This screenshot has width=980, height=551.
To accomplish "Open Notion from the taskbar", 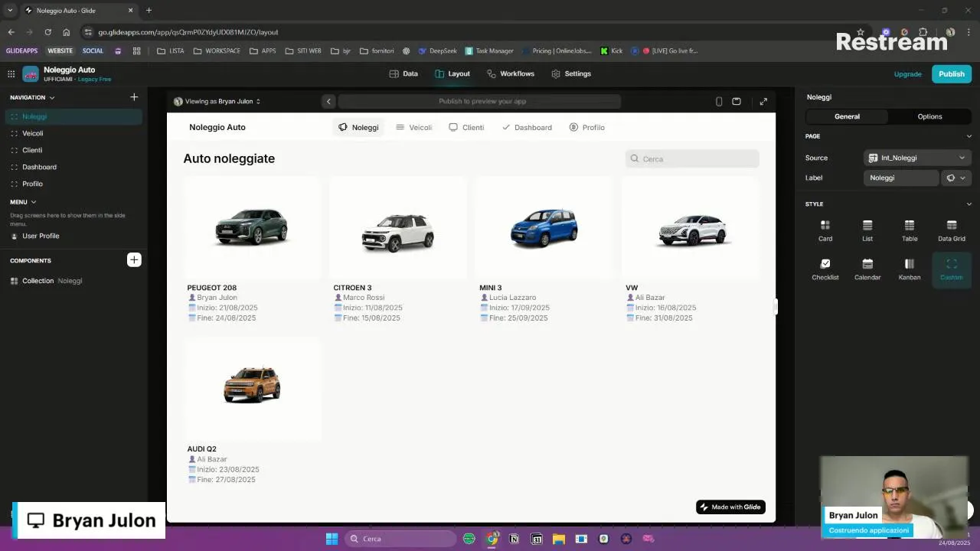I will [x=514, y=539].
